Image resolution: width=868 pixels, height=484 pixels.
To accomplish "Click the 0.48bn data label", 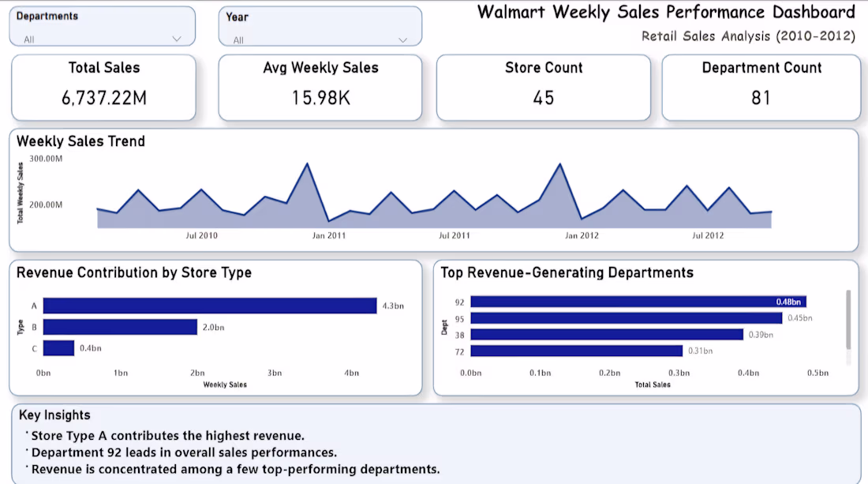I will [x=788, y=302].
